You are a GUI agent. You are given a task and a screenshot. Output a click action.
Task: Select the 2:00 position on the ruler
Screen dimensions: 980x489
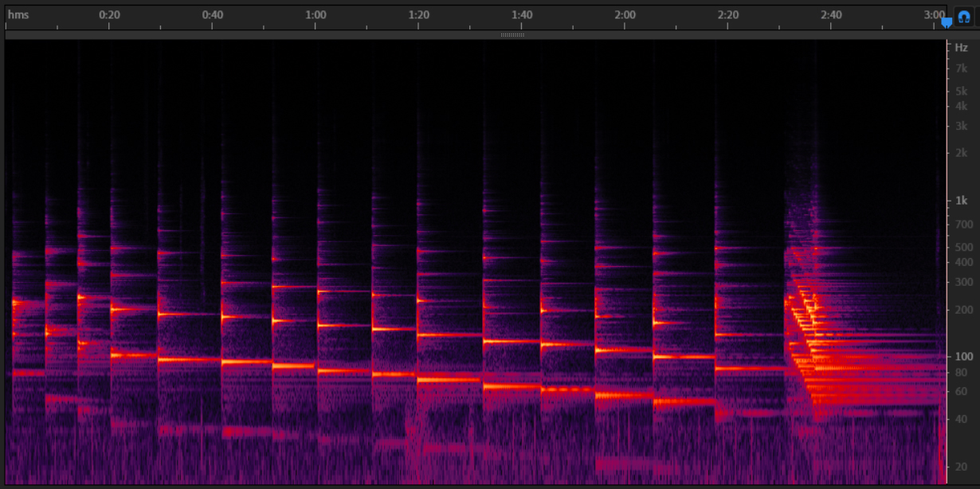pyautogui.click(x=625, y=15)
